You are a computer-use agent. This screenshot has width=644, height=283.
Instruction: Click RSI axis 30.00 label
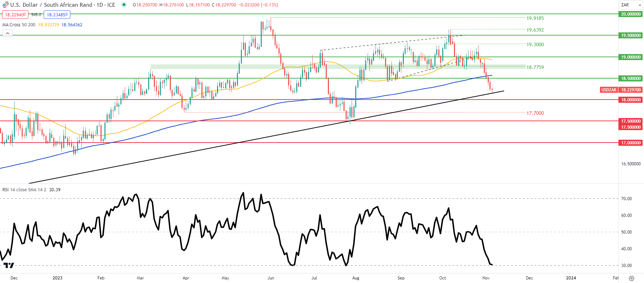[x=626, y=266]
